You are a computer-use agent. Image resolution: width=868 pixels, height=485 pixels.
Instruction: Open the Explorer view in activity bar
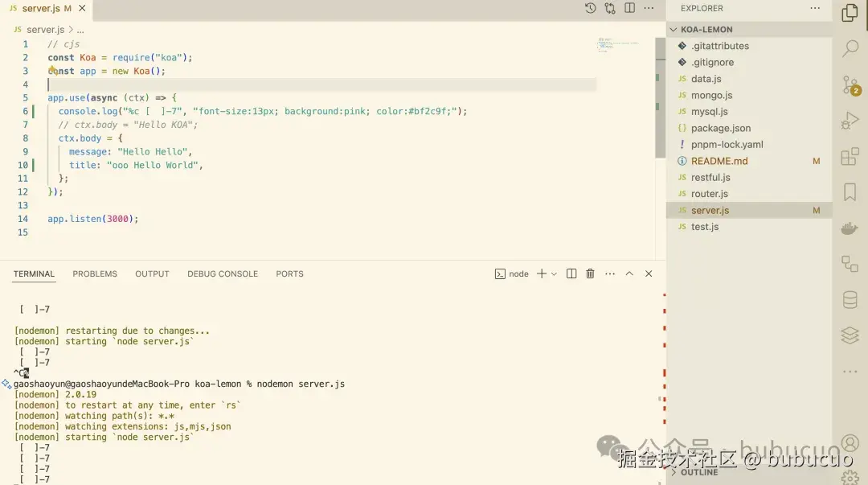point(850,11)
